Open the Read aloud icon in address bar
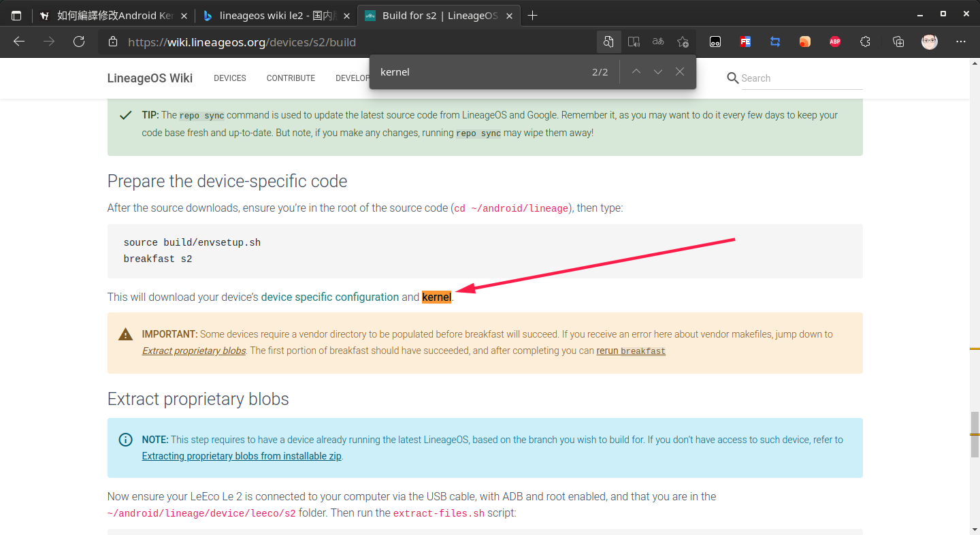This screenshot has width=980, height=535. tap(634, 42)
